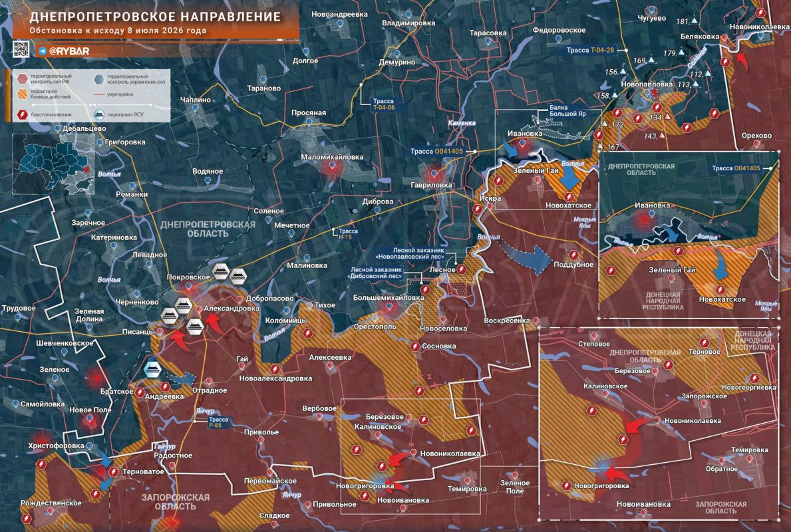791x532 pixels.
Task: Click the переправа ВСУ crossing icon in the legend
Action: [x=99, y=114]
